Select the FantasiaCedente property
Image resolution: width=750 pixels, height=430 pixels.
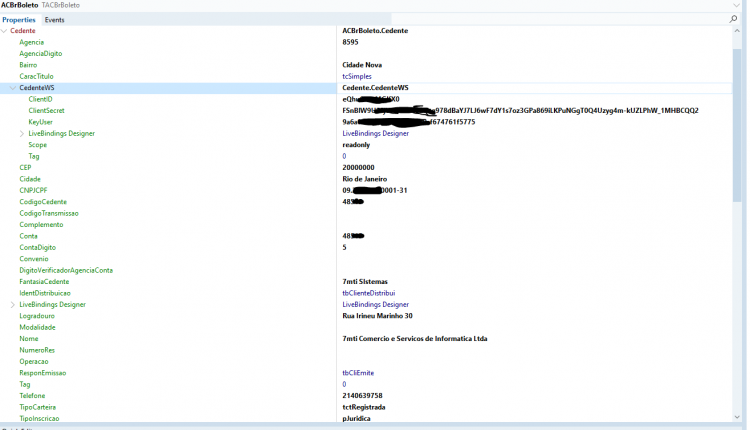click(x=44, y=282)
